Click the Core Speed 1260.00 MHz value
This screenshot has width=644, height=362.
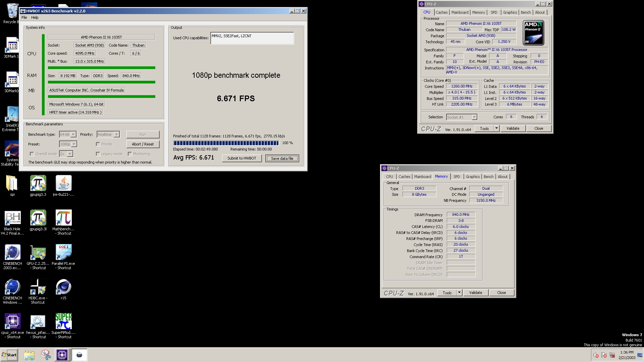point(462,86)
